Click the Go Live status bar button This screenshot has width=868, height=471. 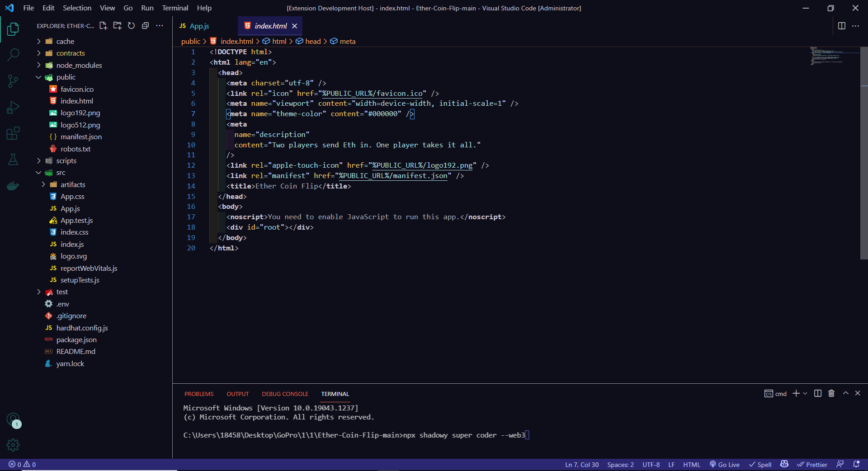724,465
